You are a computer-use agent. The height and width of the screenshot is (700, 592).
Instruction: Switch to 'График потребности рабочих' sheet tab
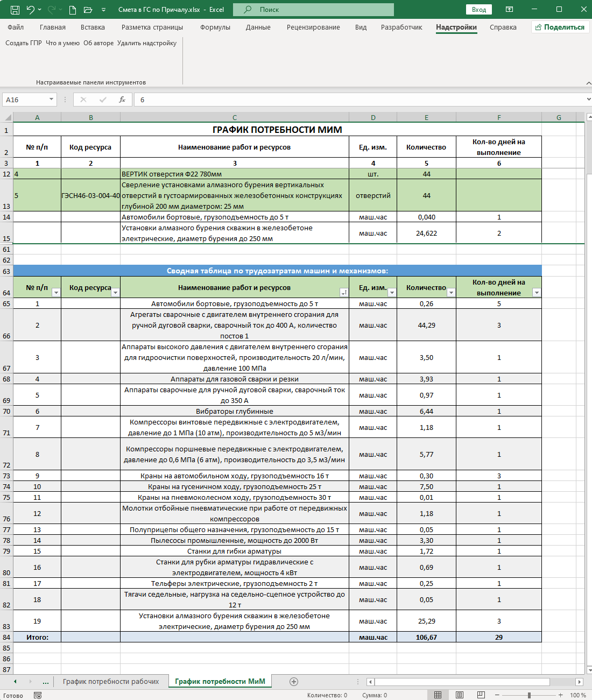(111, 682)
